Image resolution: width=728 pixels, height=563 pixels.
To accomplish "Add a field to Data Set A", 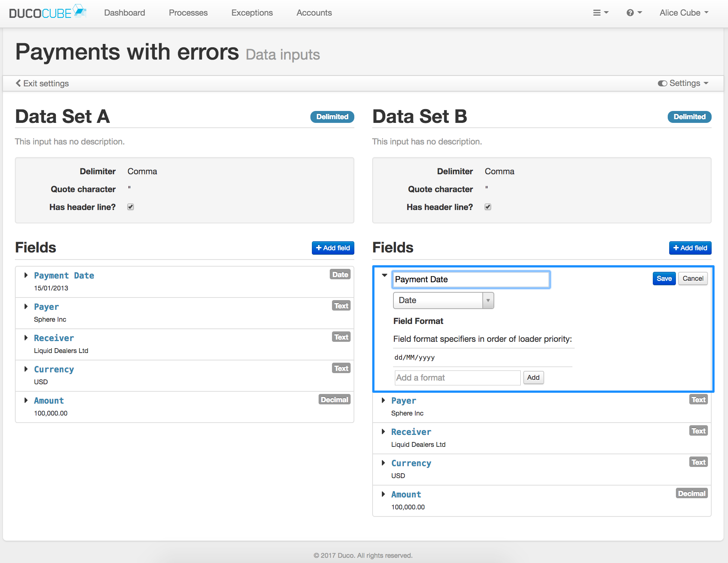I will click(x=333, y=248).
